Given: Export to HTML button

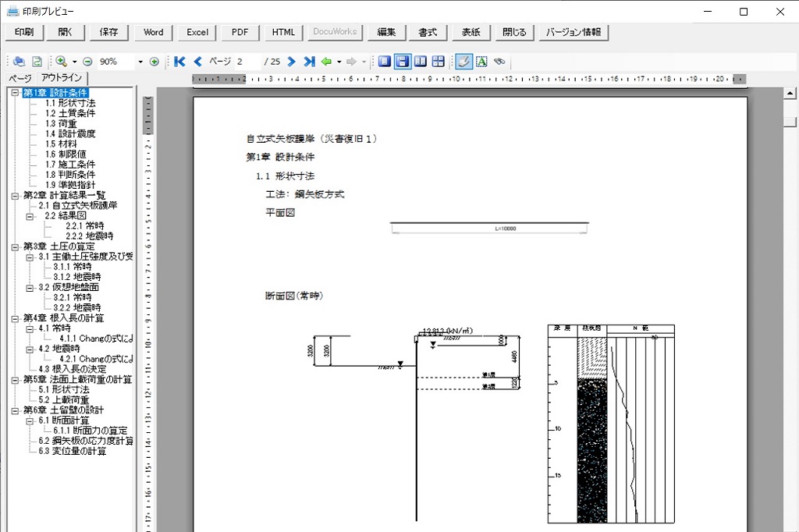Looking at the screenshot, I should click(x=283, y=32).
